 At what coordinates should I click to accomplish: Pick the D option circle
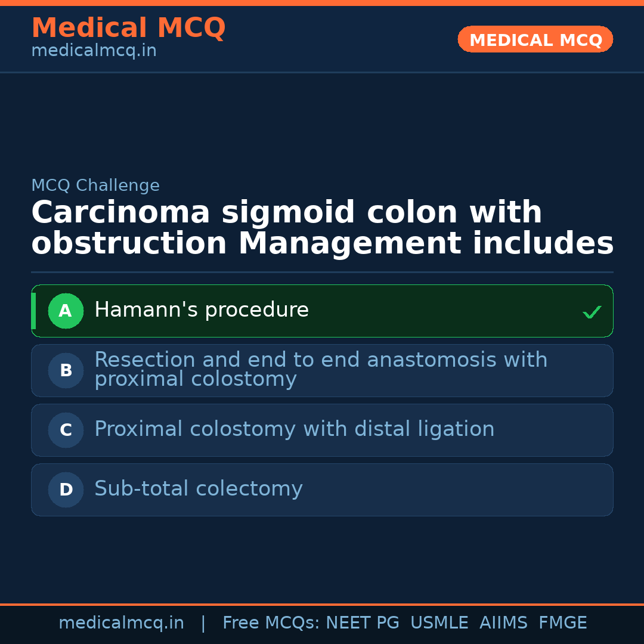[x=66, y=490]
